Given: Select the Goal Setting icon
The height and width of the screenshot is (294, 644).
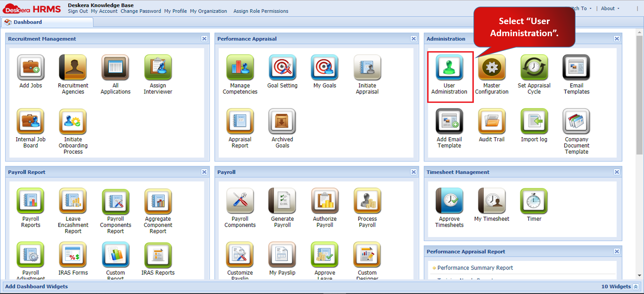Looking at the screenshot, I should 282,67.
